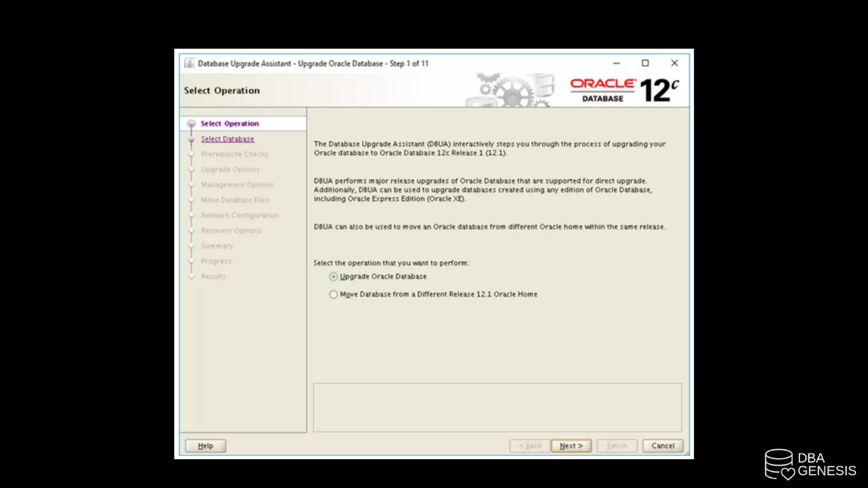
Task: Open Help for the upgrade assistant
Action: [205, 446]
